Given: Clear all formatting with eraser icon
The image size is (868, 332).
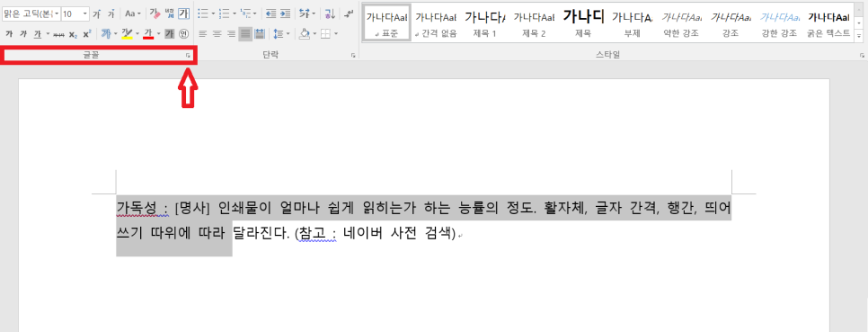Looking at the screenshot, I should [x=155, y=13].
